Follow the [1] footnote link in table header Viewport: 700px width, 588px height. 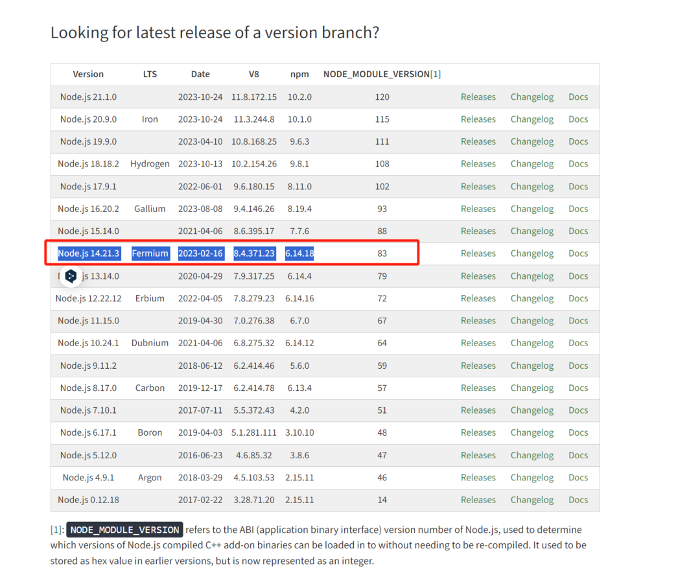click(436, 75)
